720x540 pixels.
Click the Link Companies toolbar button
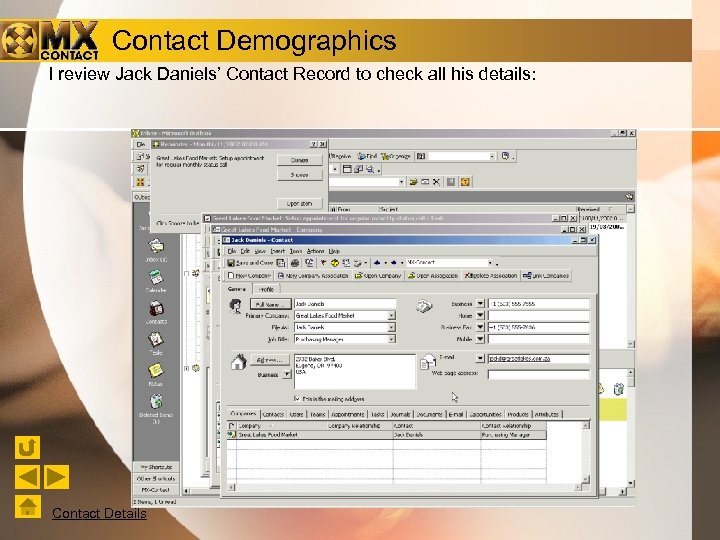546,276
